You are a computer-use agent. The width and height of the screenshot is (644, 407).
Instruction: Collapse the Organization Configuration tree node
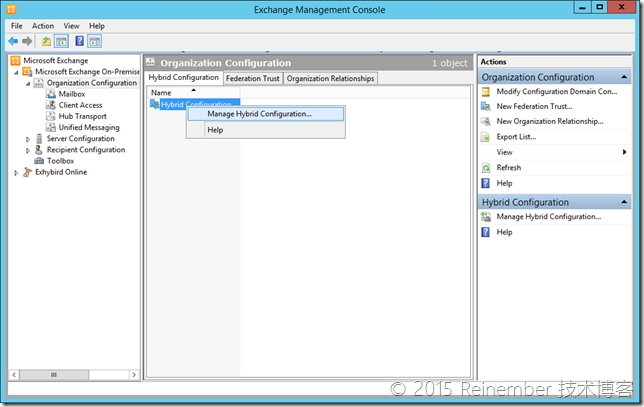pyautogui.click(x=28, y=83)
